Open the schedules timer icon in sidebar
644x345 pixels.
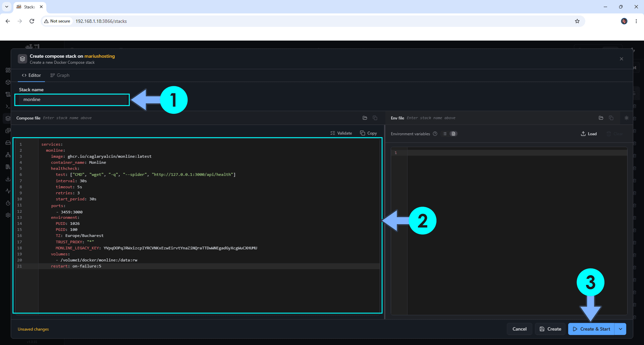click(x=8, y=203)
